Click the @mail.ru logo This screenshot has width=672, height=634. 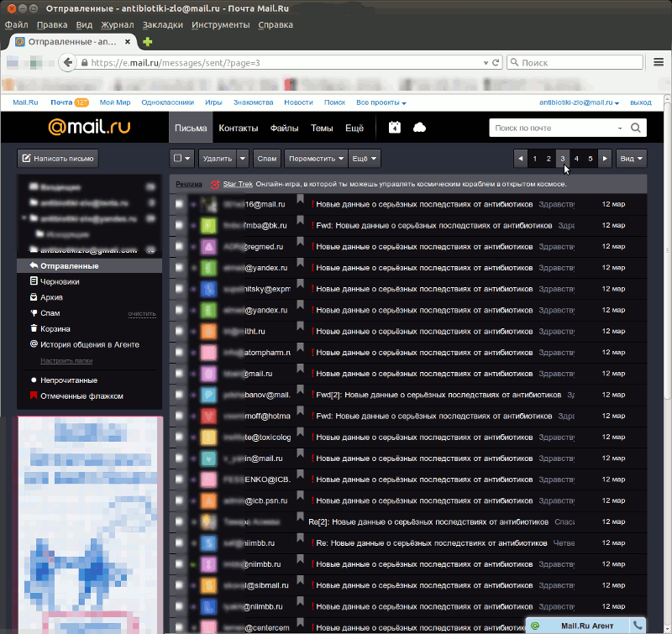pyautogui.click(x=89, y=127)
